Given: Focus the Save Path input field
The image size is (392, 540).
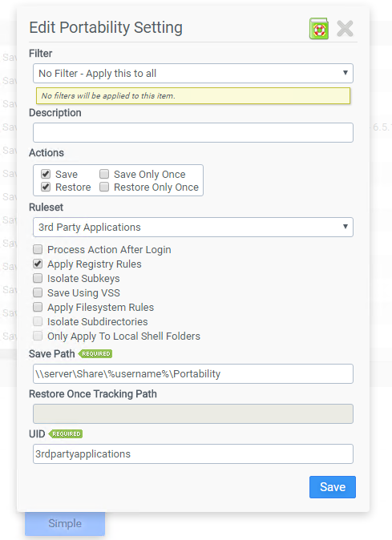Looking at the screenshot, I should [x=193, y=373].
